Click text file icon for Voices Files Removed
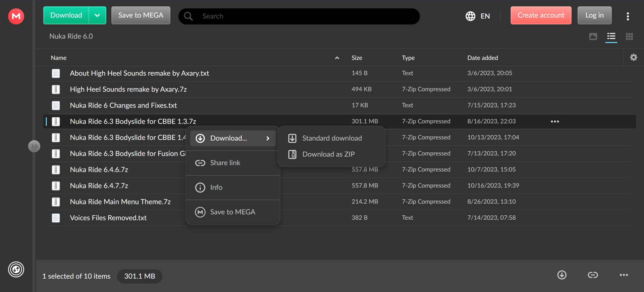The width and height of the screenshot is (644, 292). (56, 218)
